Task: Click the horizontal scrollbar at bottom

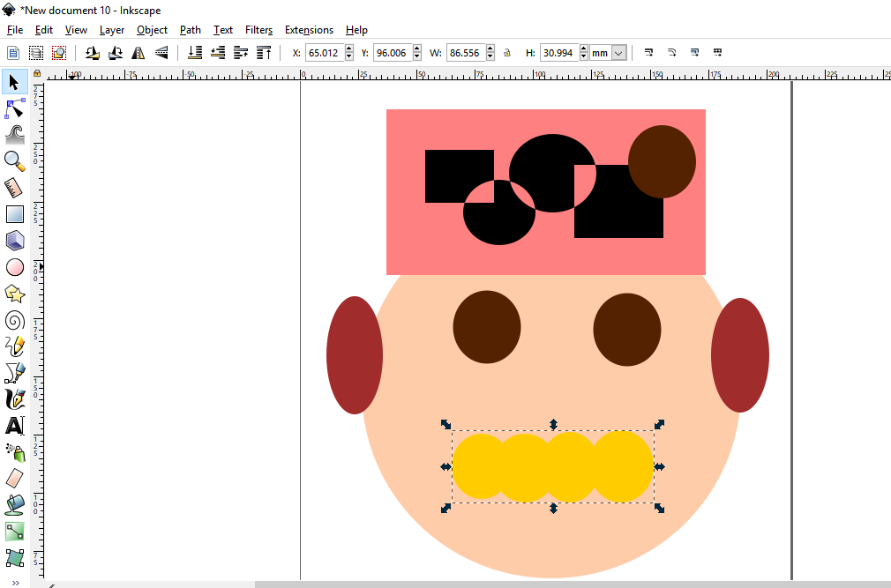Action: [573, 584]
